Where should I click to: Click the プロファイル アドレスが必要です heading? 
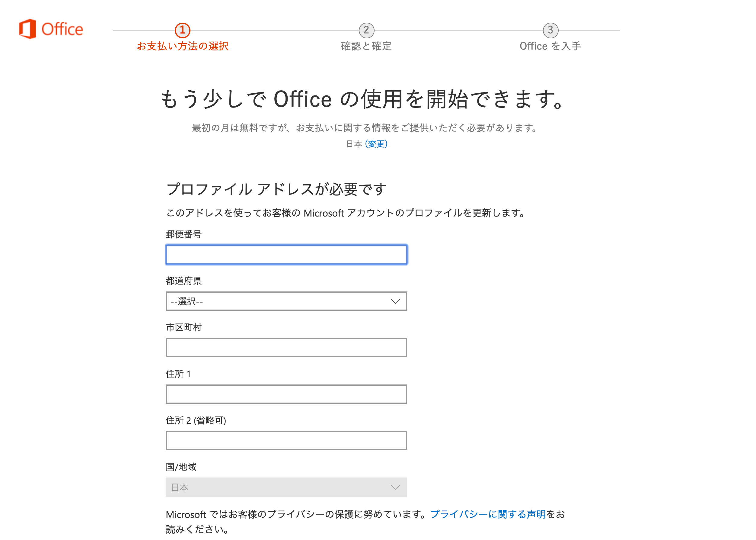(x=276, y=189)
